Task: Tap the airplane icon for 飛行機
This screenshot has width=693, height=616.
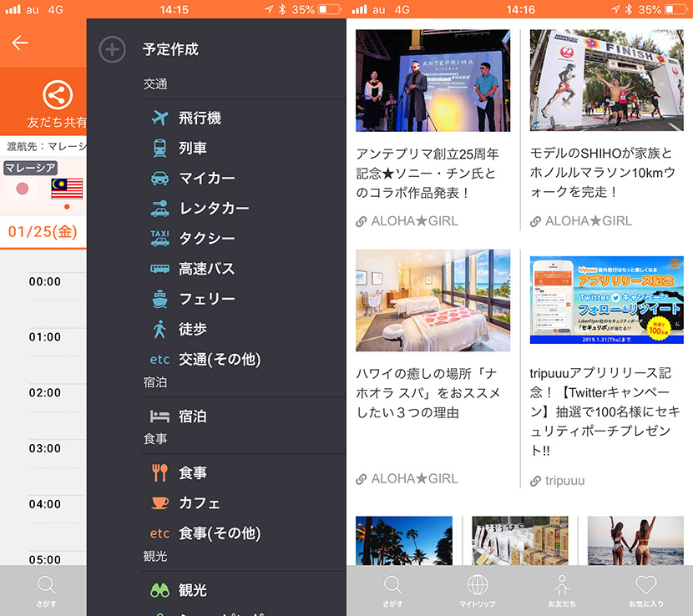Action: [x=159, y=118]
